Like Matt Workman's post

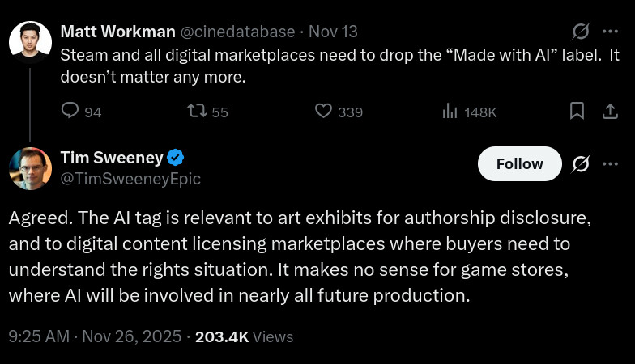[x=324, y=112]
